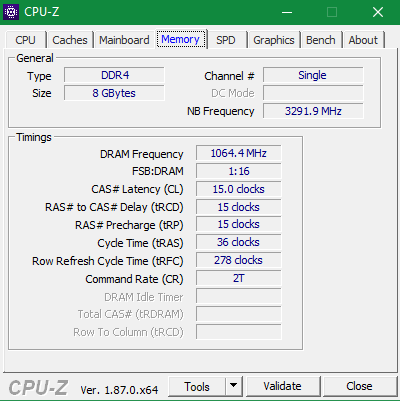Close the window with the X icon

pos(378,12)
